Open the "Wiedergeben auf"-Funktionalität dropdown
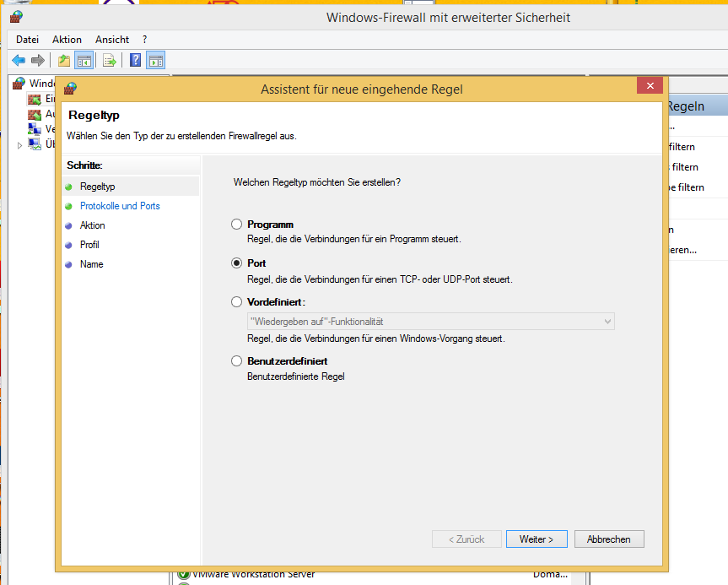 pos(431,322)
